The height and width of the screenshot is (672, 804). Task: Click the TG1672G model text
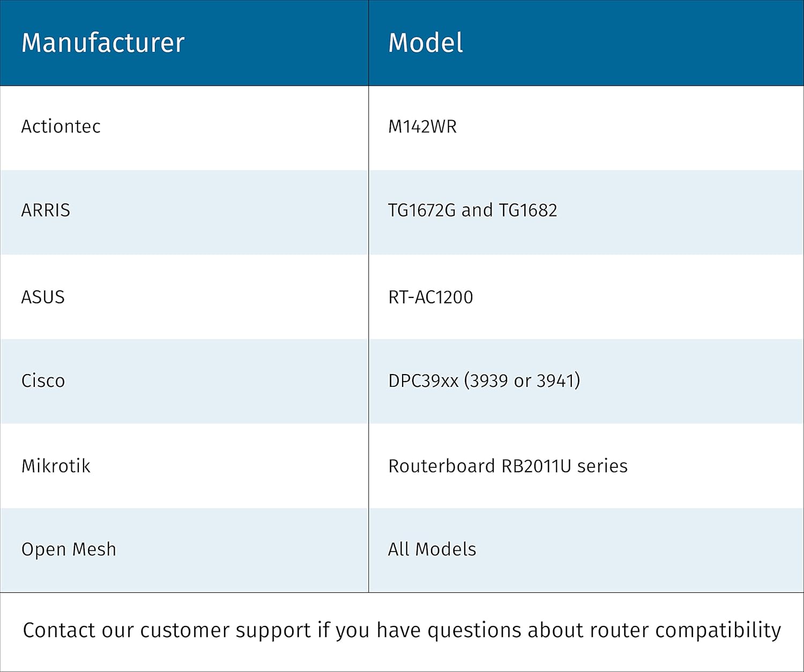[x=421, y=211]
